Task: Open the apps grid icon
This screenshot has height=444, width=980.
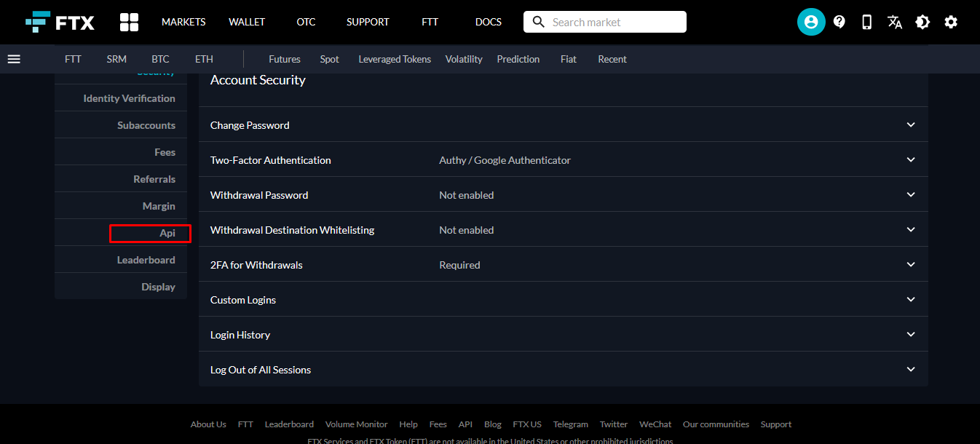Action: point(129,22)
